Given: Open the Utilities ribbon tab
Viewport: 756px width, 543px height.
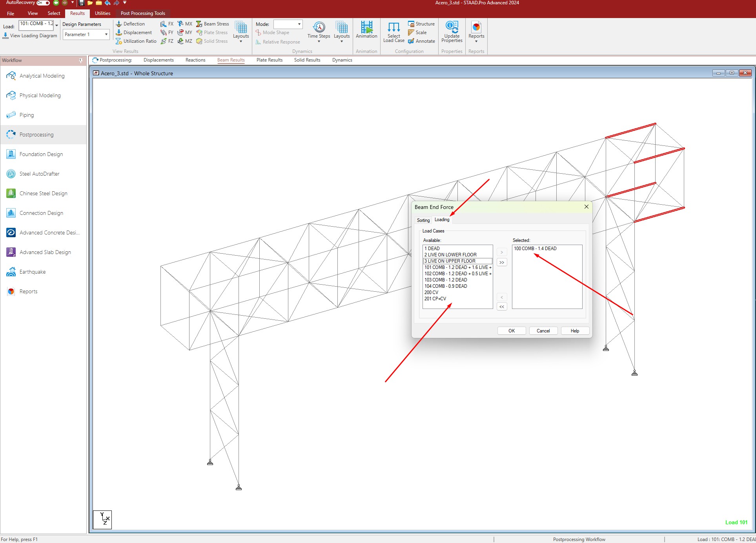Looking at the screenshot, I should click(x=103, y=13).
